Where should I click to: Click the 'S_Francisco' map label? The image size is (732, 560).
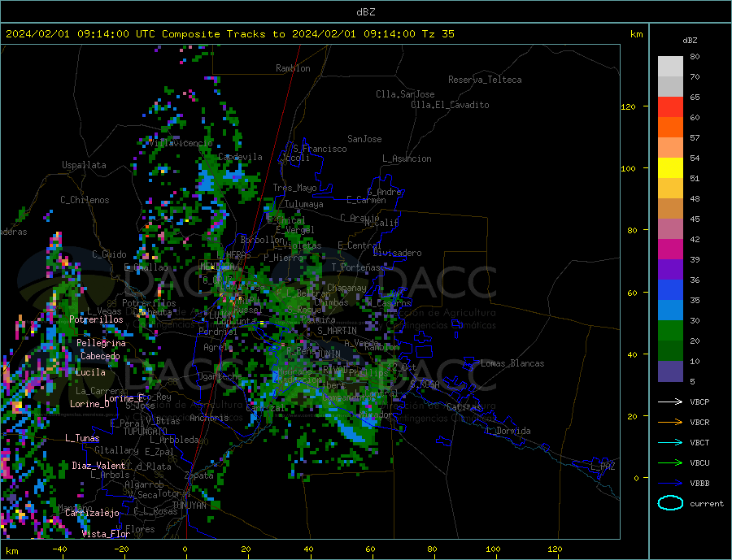[320, 149]
